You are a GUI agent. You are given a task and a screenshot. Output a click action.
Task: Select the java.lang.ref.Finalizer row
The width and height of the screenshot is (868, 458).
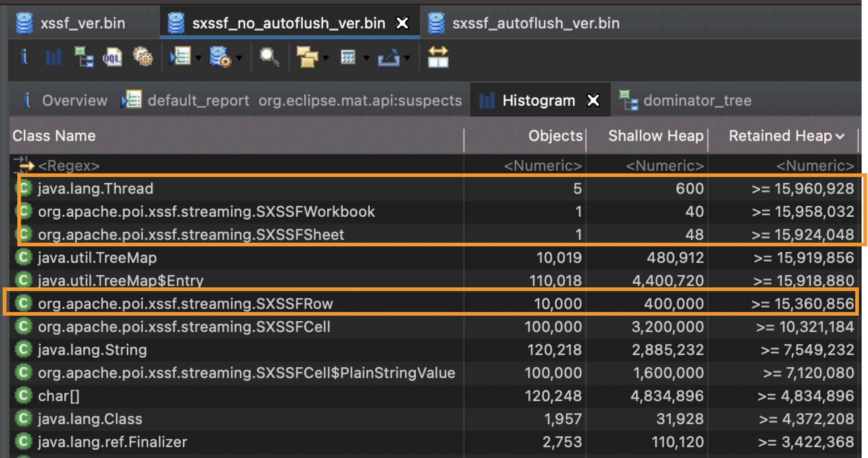point(433,442)
